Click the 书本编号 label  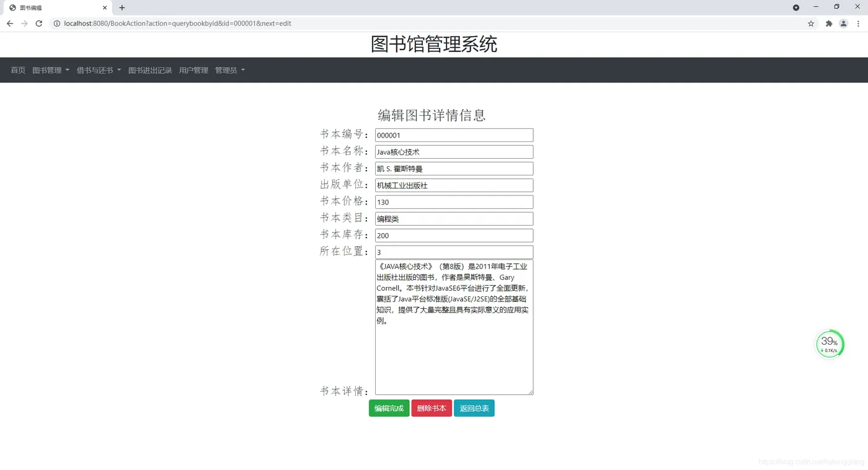tap(345, 135)
